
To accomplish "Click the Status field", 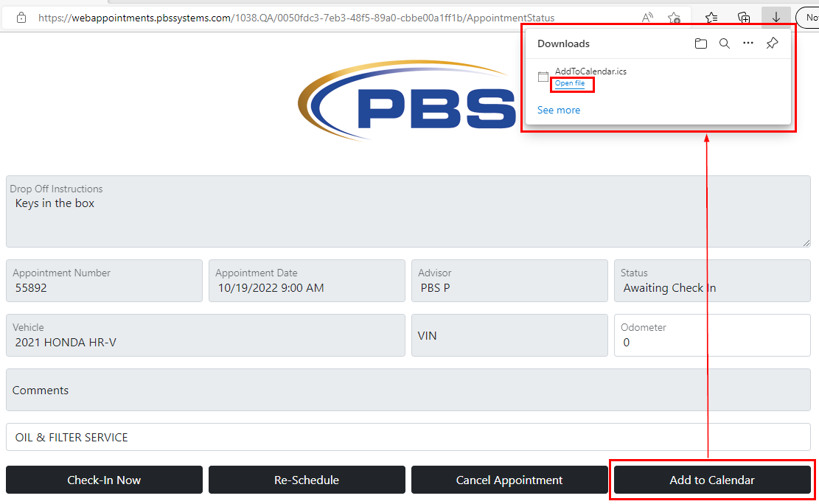I will pyautogui.click(x=712, y=281).
